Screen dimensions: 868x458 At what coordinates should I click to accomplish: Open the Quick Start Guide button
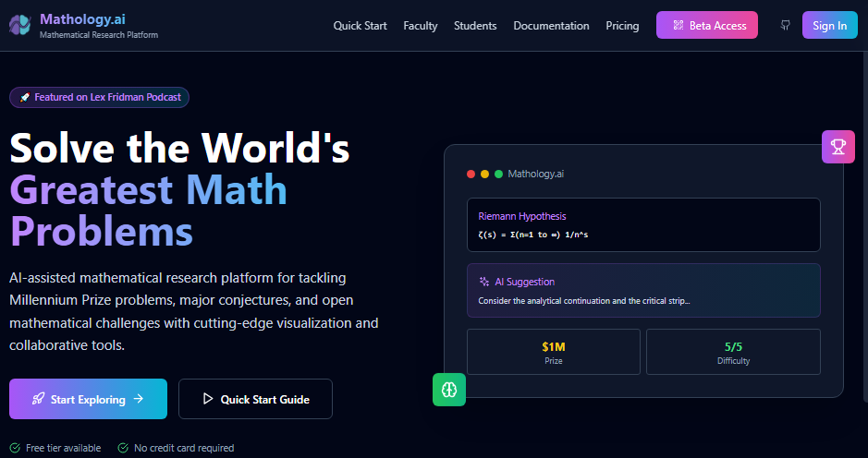click(x=255, y=399)
